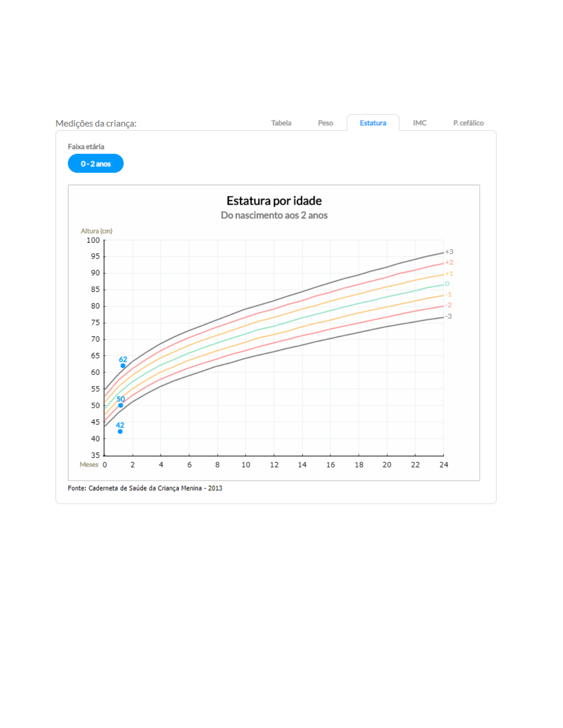The width and height of the screenshot is (563, 728).
Task: Switch to the IMC tab
Action: coord(419,123)
